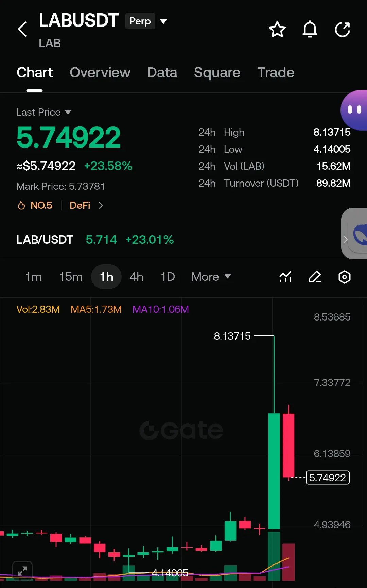This screenshot has width=367, height=588.
Task: Go back using the left arrow
Action: (22, 29)
